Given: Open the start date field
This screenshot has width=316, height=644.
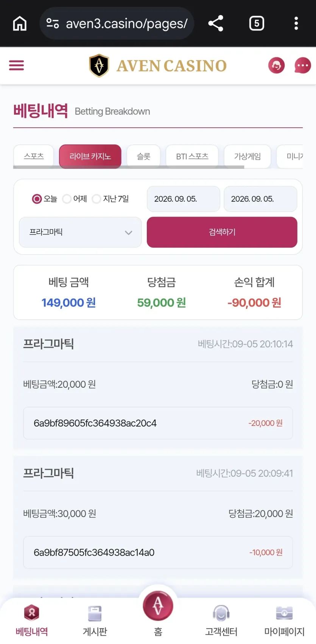Looking at the screenshot, I should pyautogui.click(x=184, y=199).
